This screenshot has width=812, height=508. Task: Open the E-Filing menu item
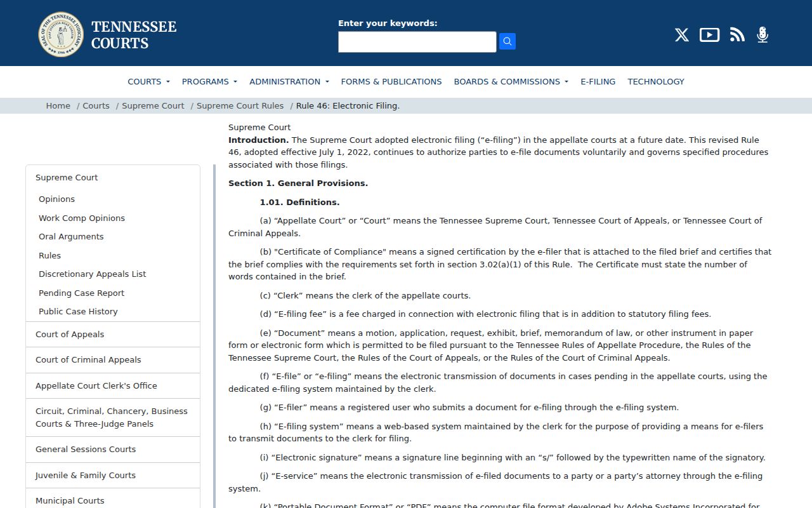(x=598, y=81)
